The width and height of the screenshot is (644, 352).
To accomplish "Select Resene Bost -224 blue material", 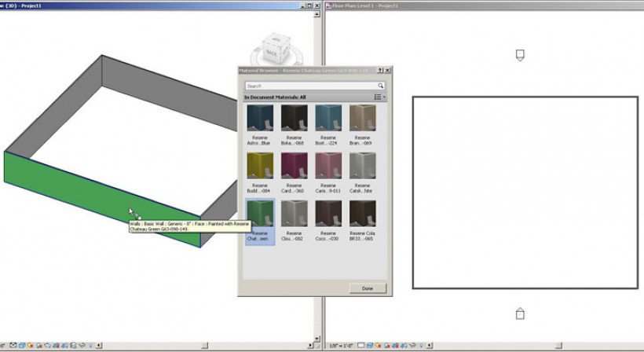I will pos(328,125).
